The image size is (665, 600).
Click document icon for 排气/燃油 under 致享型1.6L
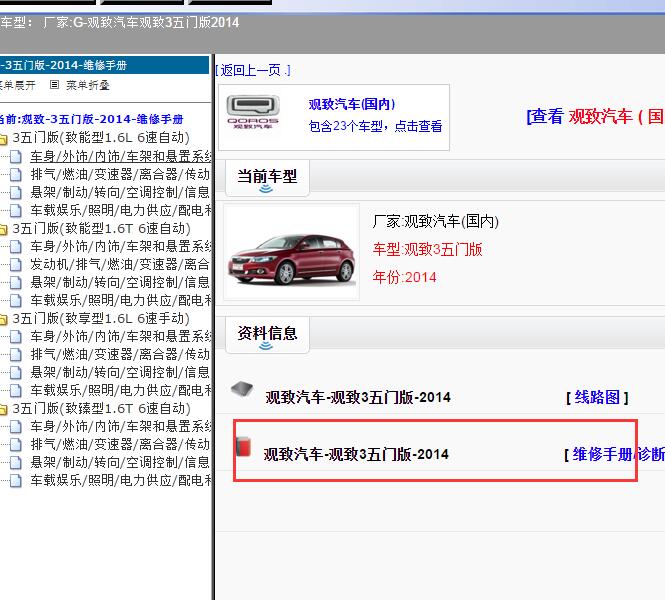point(16,354)
